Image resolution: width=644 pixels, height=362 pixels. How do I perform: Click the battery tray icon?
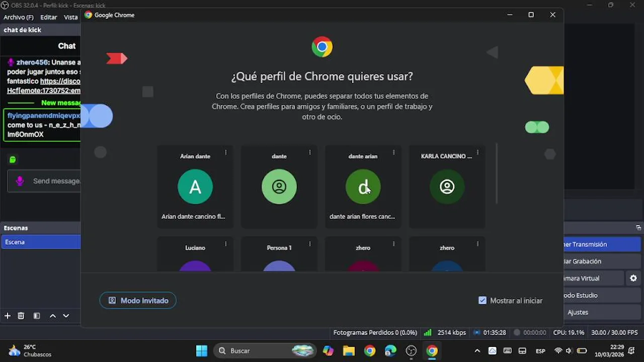[x=582, y=350]
